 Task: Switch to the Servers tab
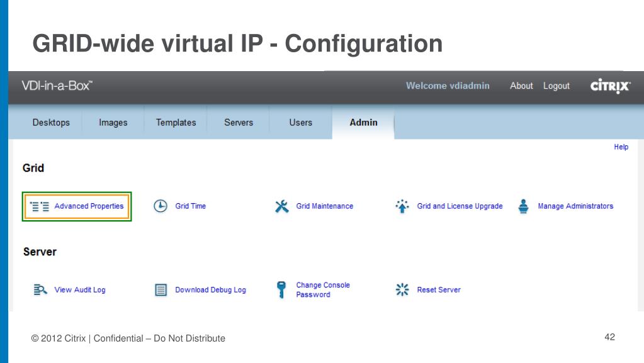(238, 123)
